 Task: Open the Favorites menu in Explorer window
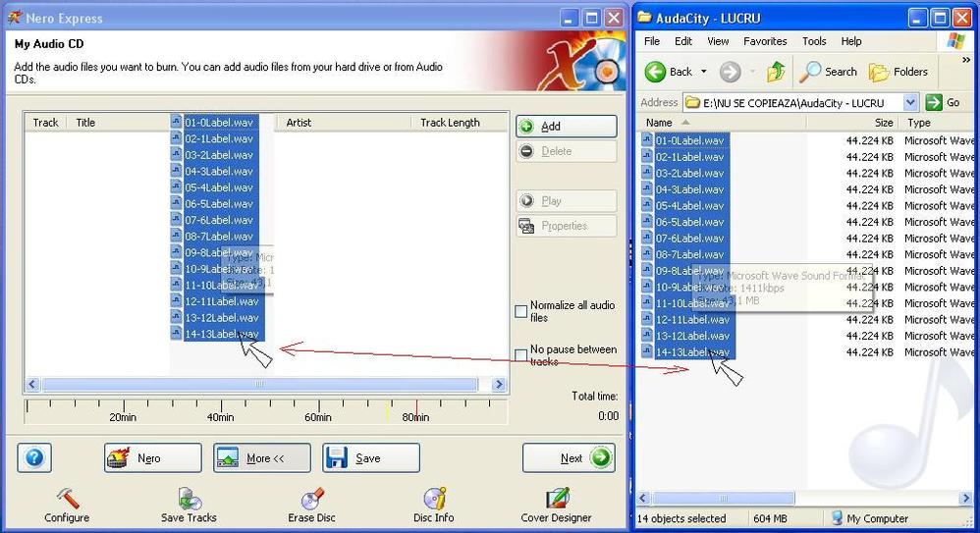click(765, 41)
